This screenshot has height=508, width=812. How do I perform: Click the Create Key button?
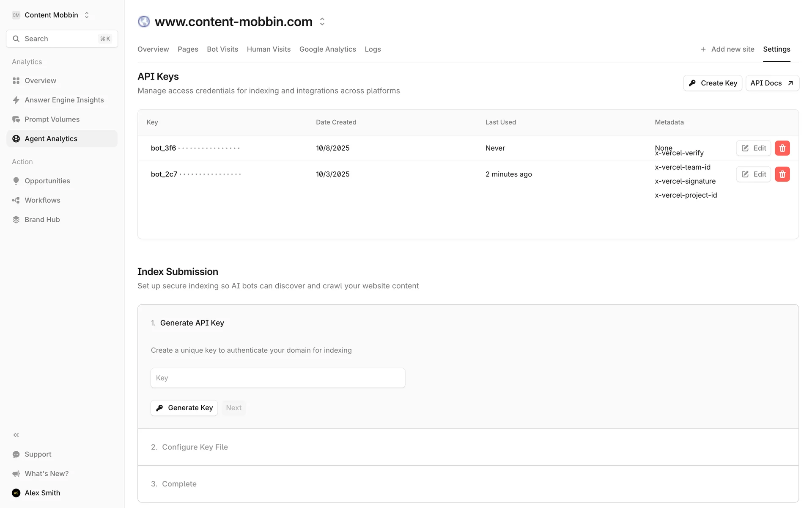pyautogui.click(x=712, y=83)
